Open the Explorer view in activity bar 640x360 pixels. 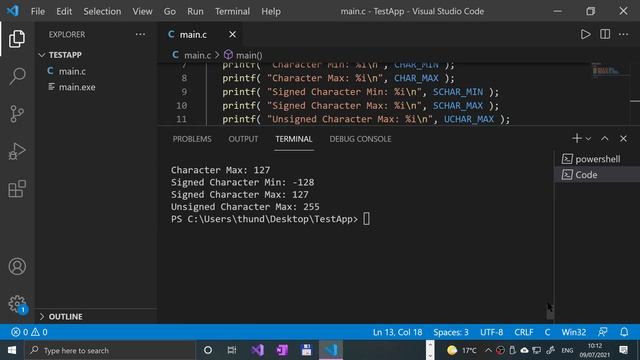click(17, 39)
